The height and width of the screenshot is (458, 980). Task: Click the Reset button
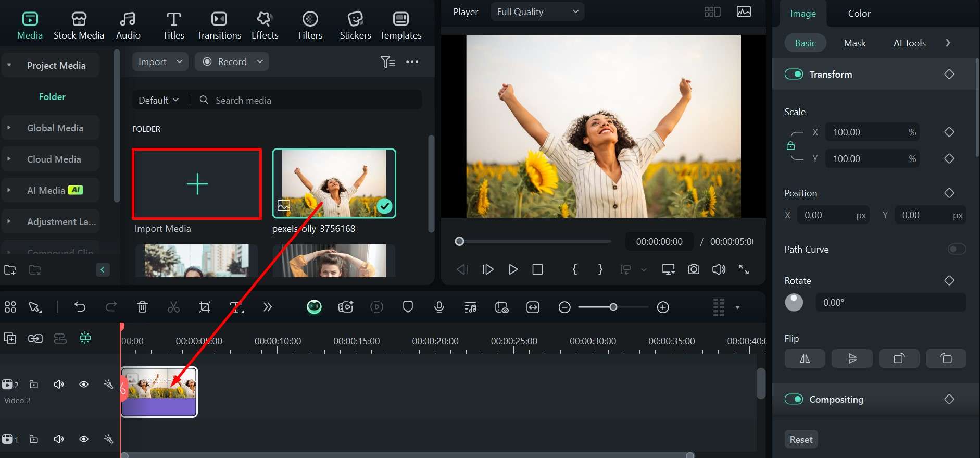[x=801, y=439]
